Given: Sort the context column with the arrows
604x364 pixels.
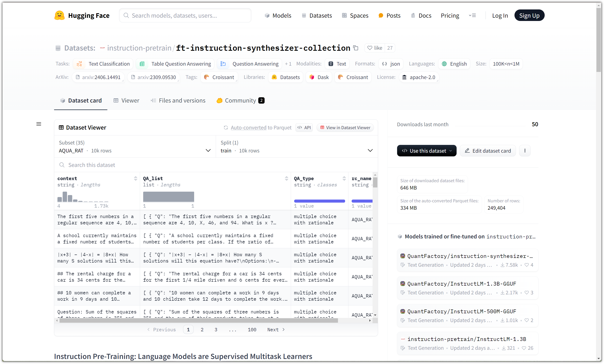Looking at the screenshot, I should point(136,178).
